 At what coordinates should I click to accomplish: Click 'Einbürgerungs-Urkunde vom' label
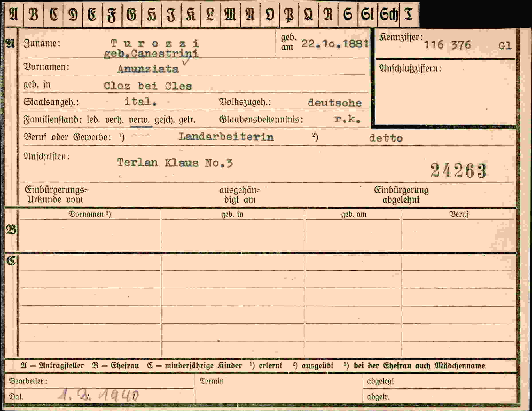tap(56, 195)
